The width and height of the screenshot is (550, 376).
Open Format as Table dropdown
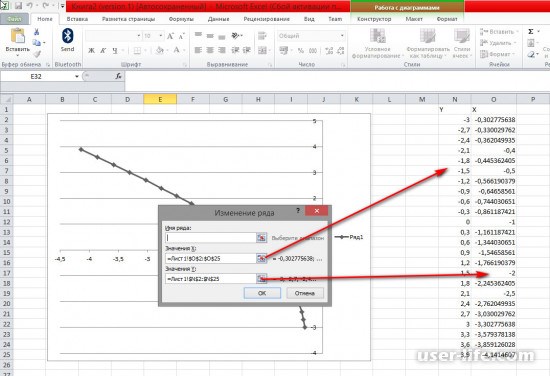pos(428,44)
